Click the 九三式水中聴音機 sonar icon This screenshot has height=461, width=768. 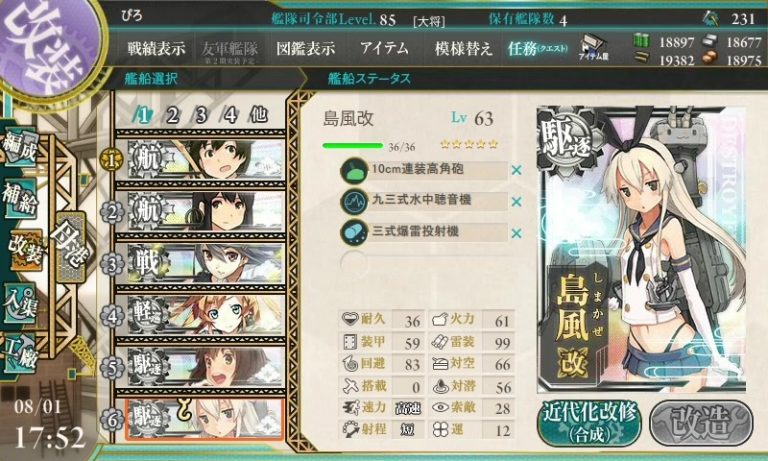(354, 202)
